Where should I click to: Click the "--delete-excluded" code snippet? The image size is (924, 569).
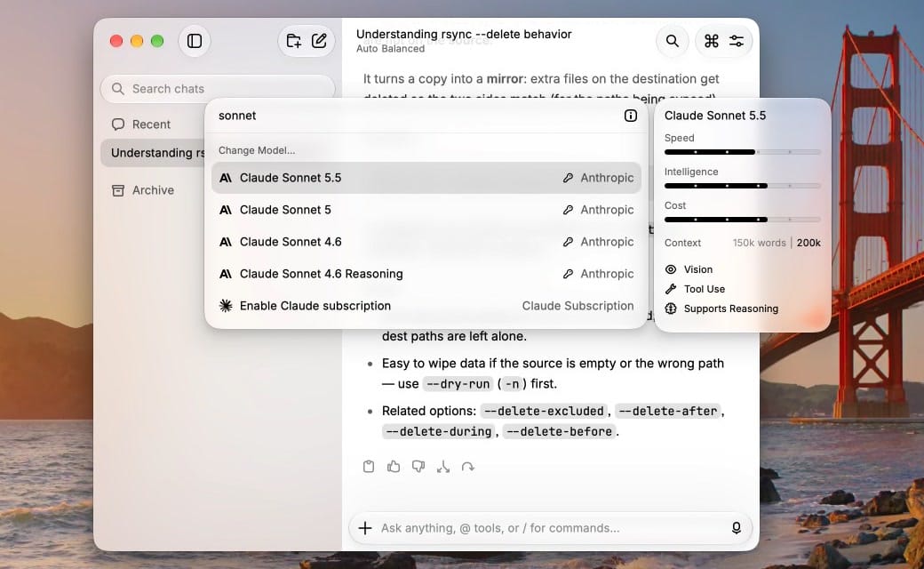pos(544,411)
